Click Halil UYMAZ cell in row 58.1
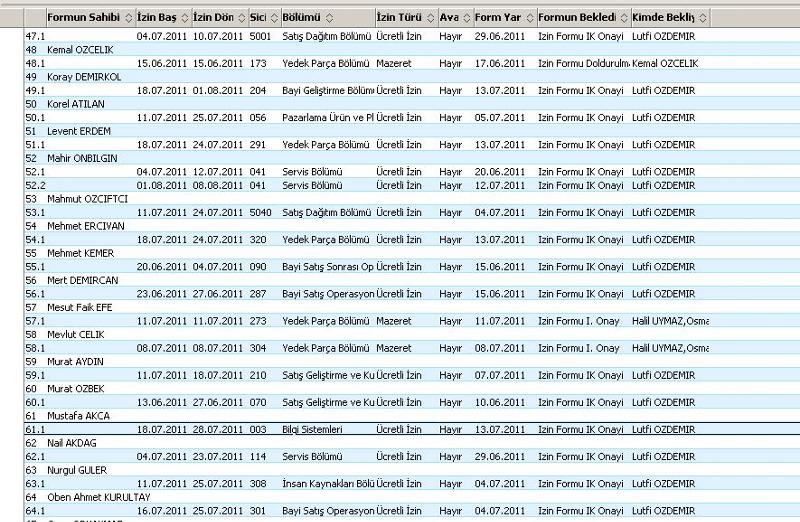The width and height of the screenshot is (800, 522). click(x=670, y=348)
